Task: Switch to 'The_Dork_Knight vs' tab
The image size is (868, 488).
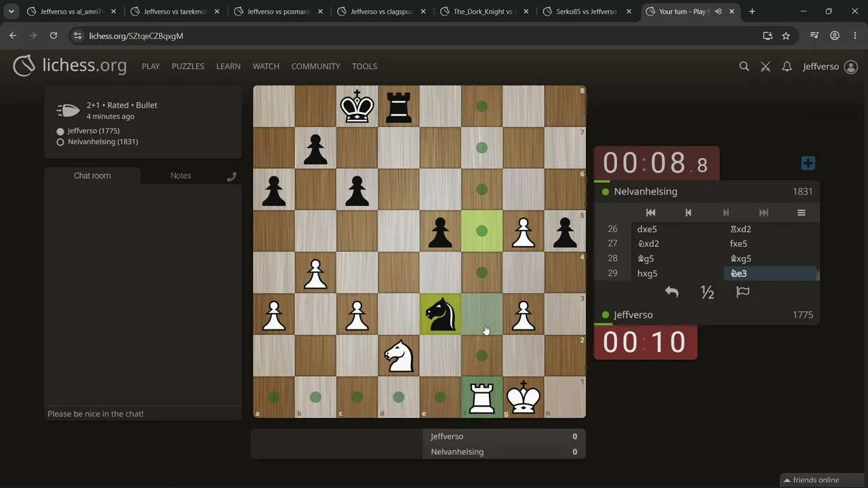Action: pos(484,12)
